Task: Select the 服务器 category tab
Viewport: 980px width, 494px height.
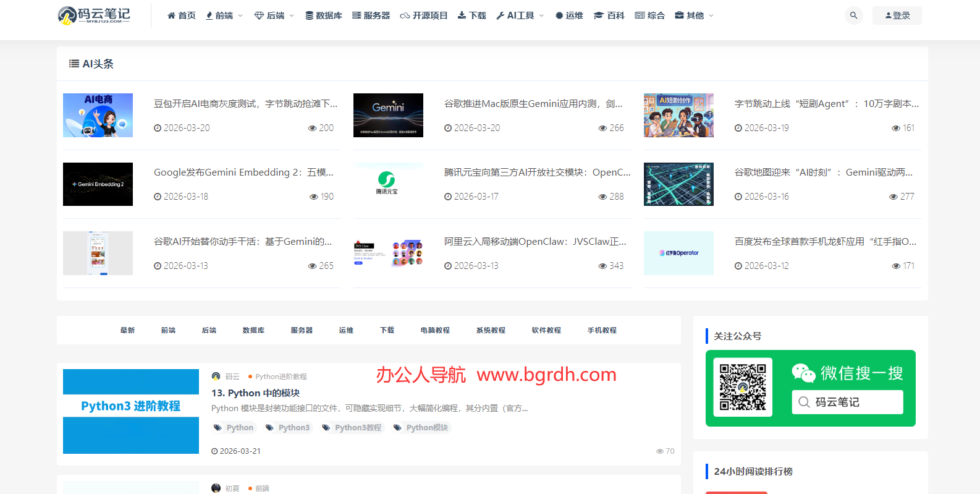Action: (302, 330)
